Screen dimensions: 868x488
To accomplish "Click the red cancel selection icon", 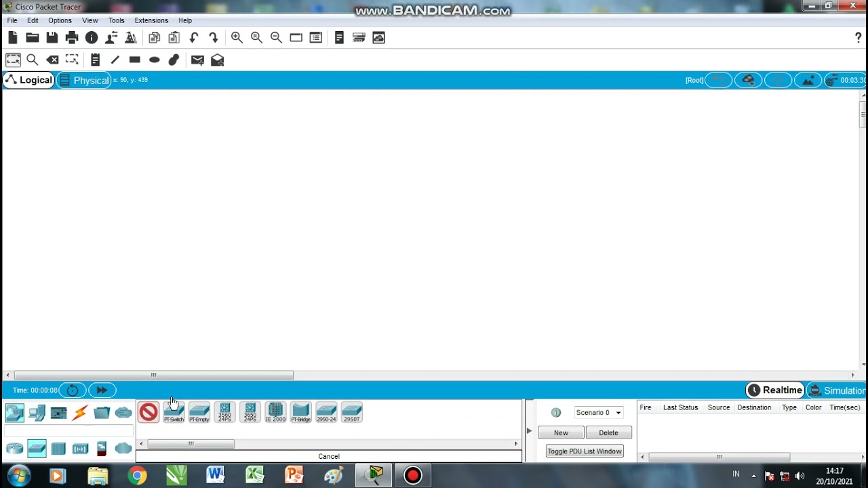I will 149,412.
